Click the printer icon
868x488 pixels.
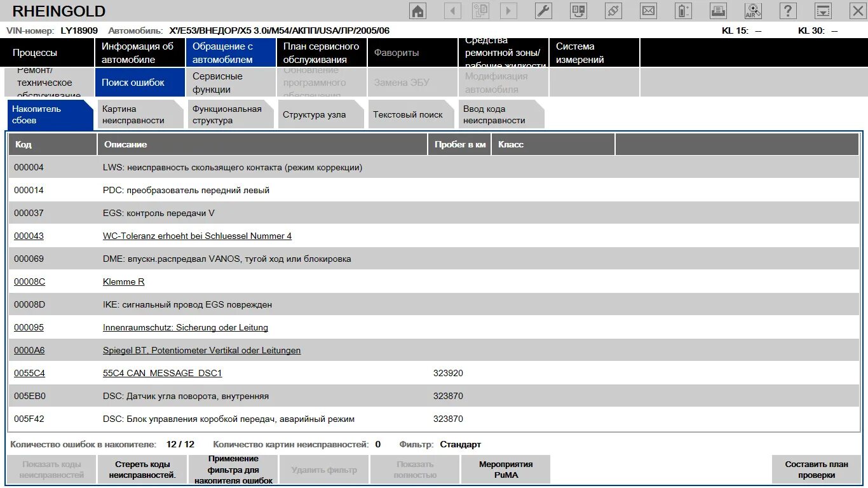(x=718, y=11)
